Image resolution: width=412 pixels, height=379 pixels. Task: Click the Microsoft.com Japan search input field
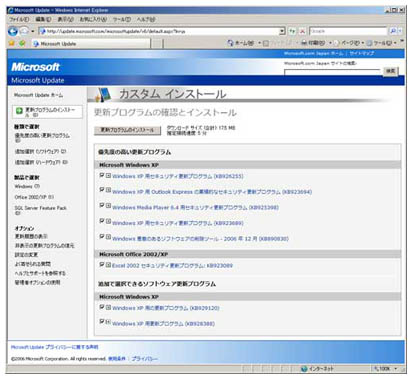pyautogui.click(x=332, y=71)
